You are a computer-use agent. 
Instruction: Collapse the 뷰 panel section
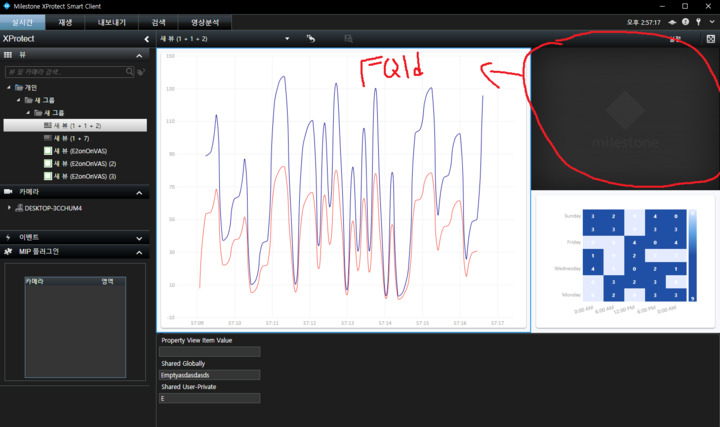(x=140, y=54)
